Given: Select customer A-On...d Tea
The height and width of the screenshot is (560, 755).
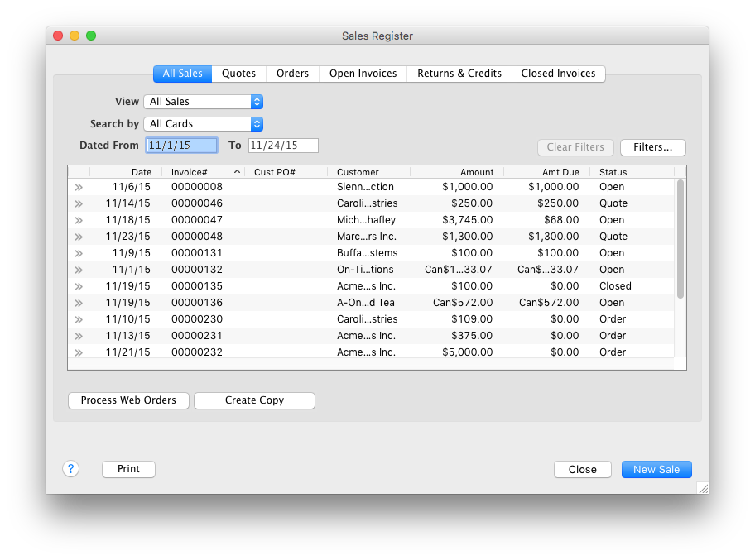Looking at the screenshot, I should pos(365,303).
